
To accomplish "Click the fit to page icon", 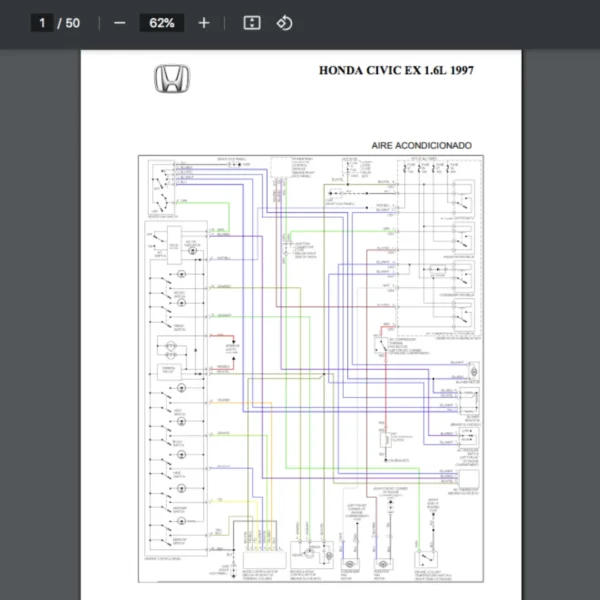I will point(252,23).
